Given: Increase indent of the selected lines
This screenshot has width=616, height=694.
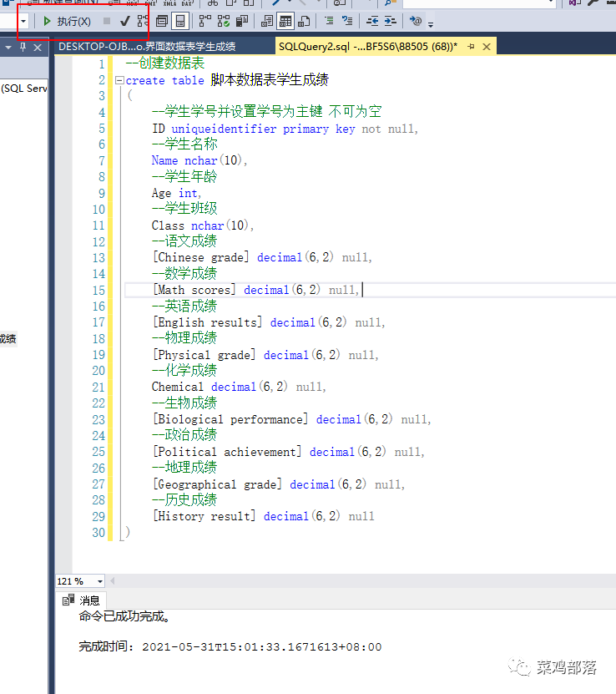Looking at the screenshot, I should tap(391, 21).
